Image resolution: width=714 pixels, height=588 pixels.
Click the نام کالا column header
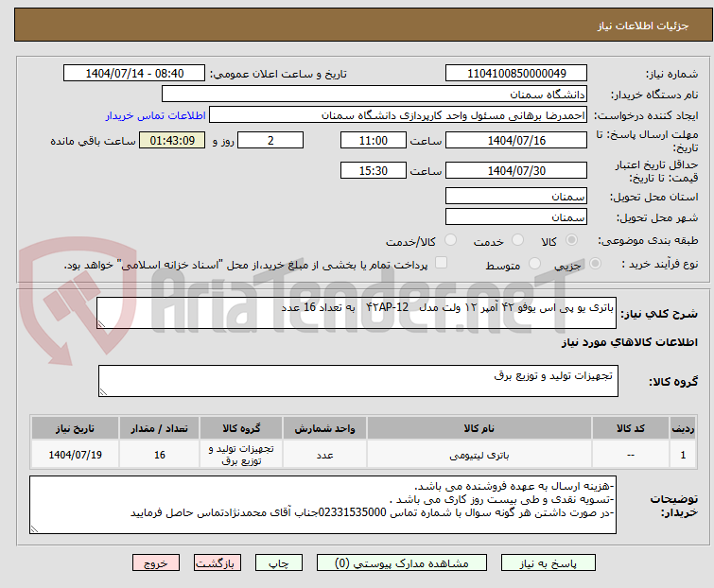click(479, 428)
